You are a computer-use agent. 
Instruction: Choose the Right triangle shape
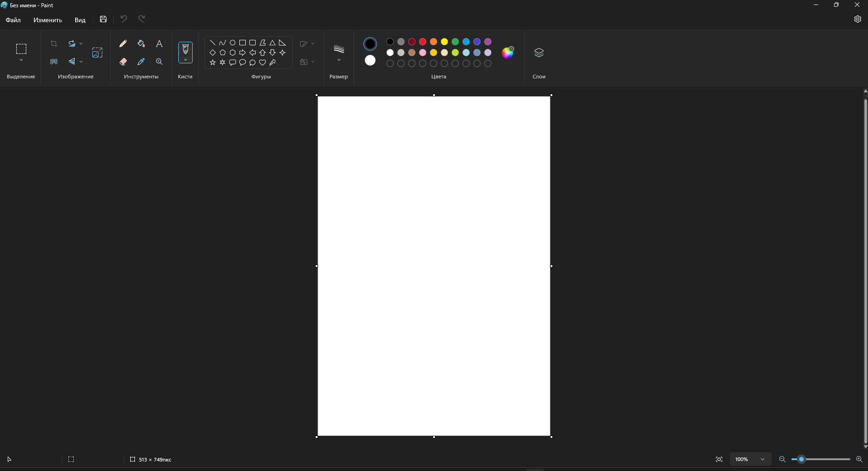tap(282, 43)
